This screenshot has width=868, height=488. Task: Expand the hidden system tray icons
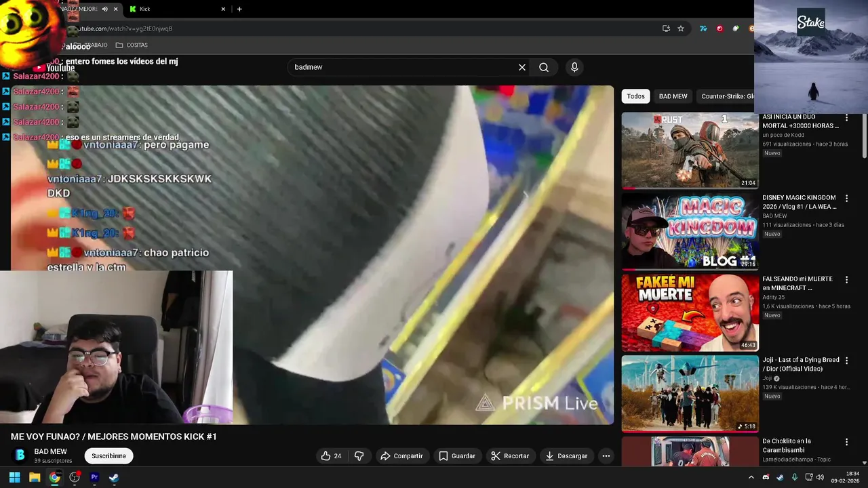coord(751,477)
